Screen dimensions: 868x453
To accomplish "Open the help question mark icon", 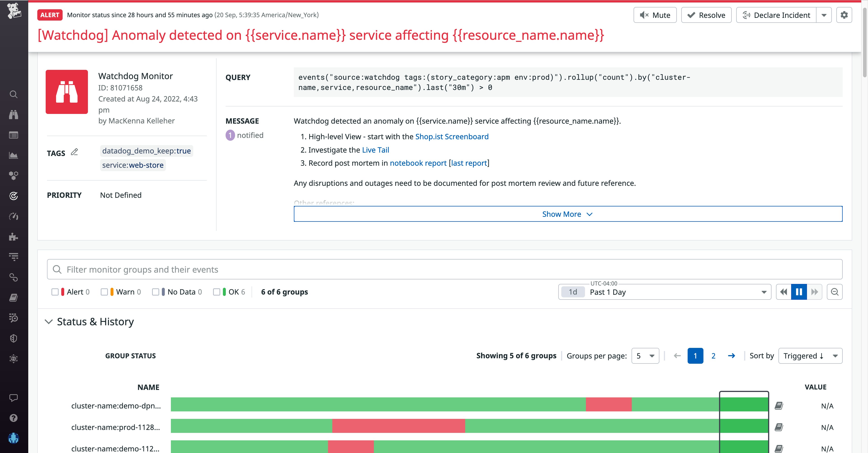I will tap(14, 418).
